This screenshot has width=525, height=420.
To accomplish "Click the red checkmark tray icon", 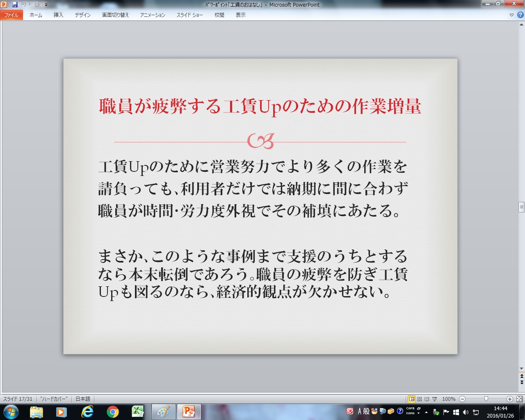I will [x=350, y=411].
